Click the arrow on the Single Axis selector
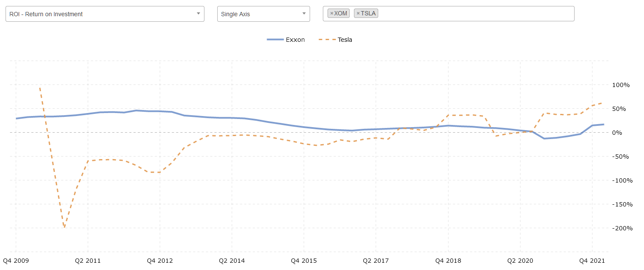 click(x=304, y=14)
